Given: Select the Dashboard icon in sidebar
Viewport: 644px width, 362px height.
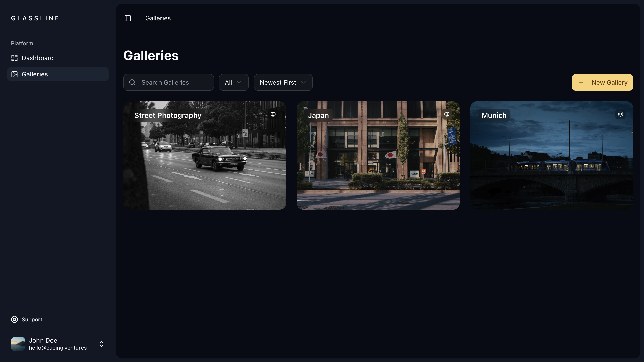Looking at the screenshot, I should [14, 58].
